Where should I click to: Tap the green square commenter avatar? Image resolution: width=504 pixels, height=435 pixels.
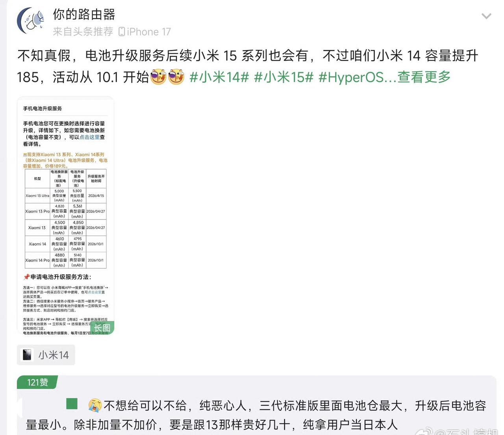(72, 403)
